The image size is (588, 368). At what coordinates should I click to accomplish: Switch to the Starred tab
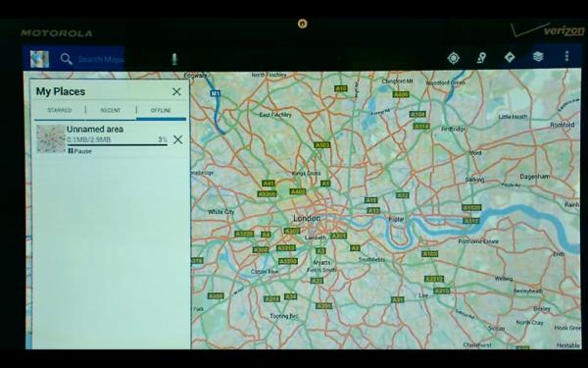[x=59, y=110]
